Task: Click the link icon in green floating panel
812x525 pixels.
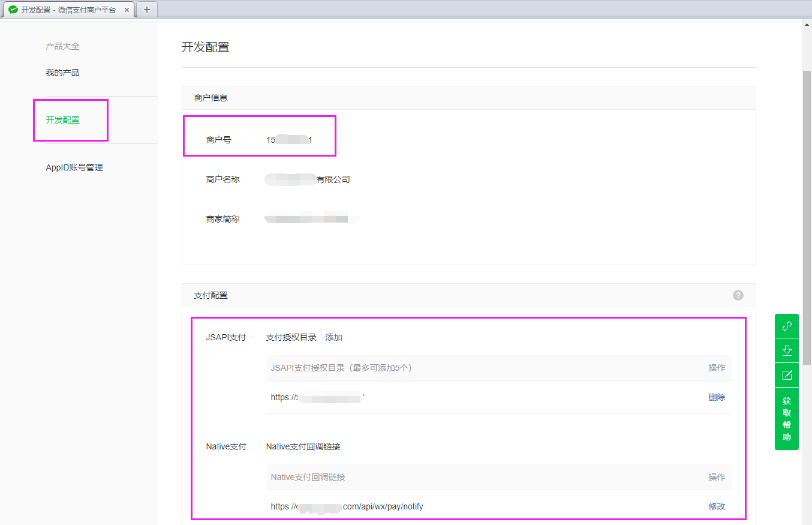Action: pyautogui.click(x=787, y=326)
